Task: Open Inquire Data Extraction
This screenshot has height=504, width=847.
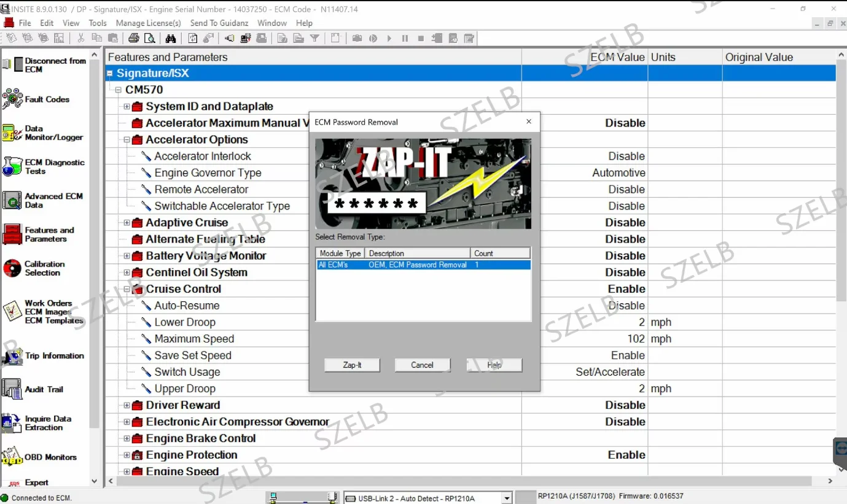Action: [37, 423]
